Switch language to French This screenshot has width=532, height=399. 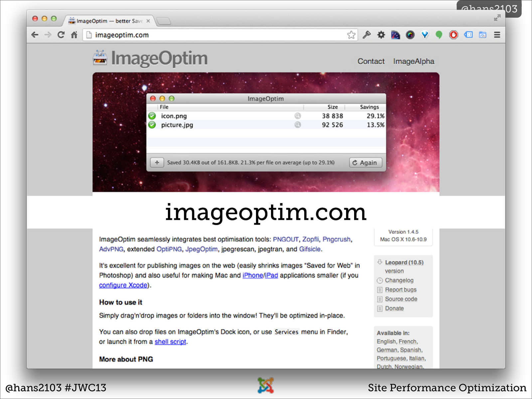click(x=408, y=341)
